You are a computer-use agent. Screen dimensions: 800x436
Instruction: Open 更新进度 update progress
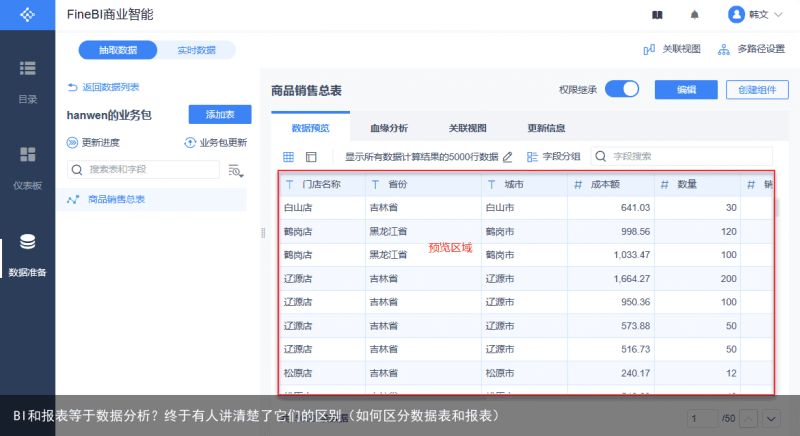tap(93, 142)
